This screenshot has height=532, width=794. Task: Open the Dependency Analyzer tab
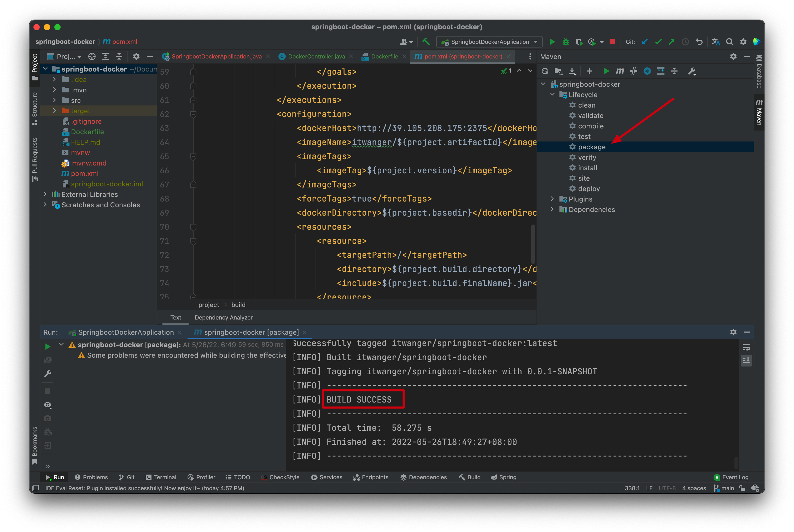click(223, 317)
